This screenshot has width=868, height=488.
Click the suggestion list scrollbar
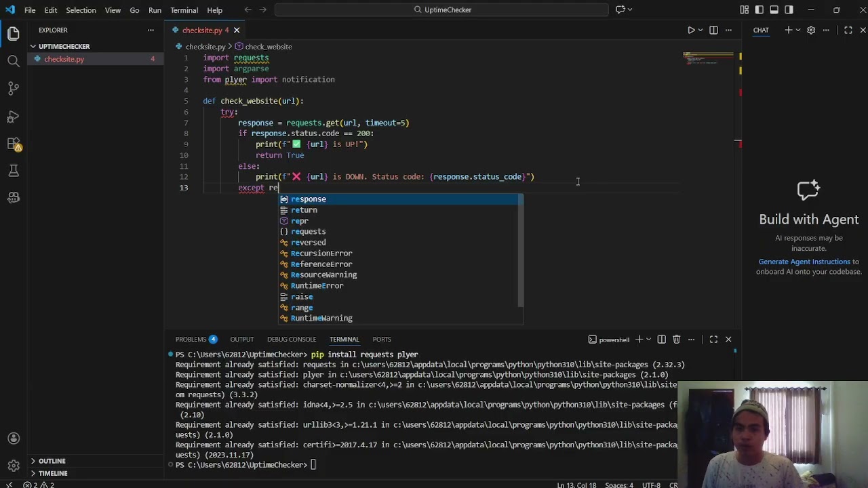coord(521,249)
